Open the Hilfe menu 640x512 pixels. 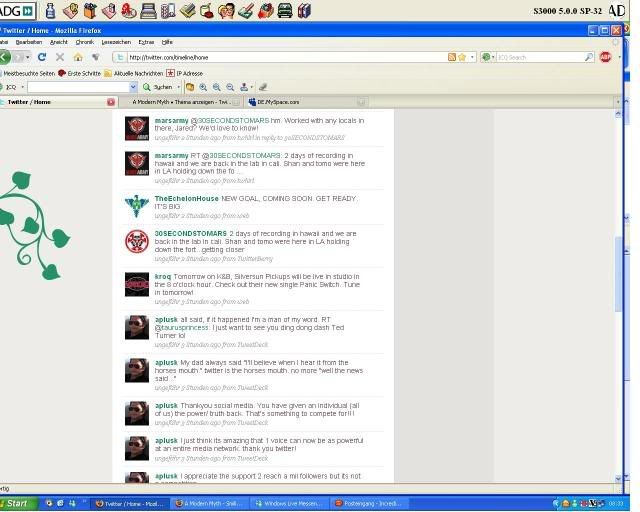[x=167, y=42]
